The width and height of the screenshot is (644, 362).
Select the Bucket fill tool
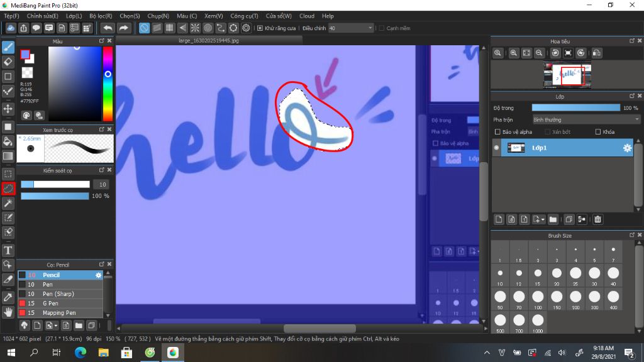(x=8, y=141)
